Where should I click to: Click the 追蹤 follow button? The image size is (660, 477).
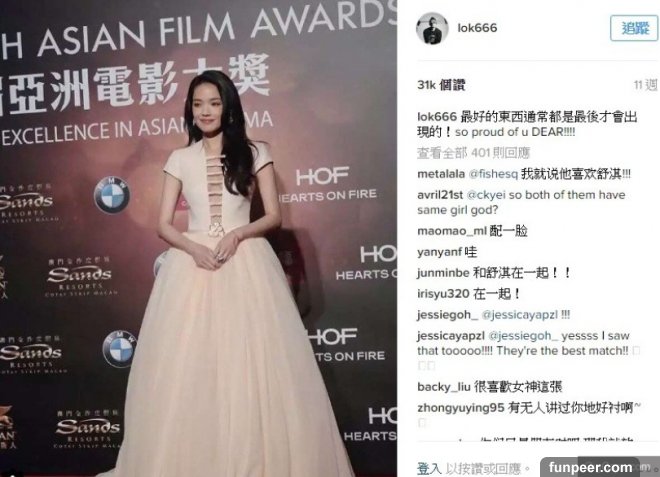[634, 28]
